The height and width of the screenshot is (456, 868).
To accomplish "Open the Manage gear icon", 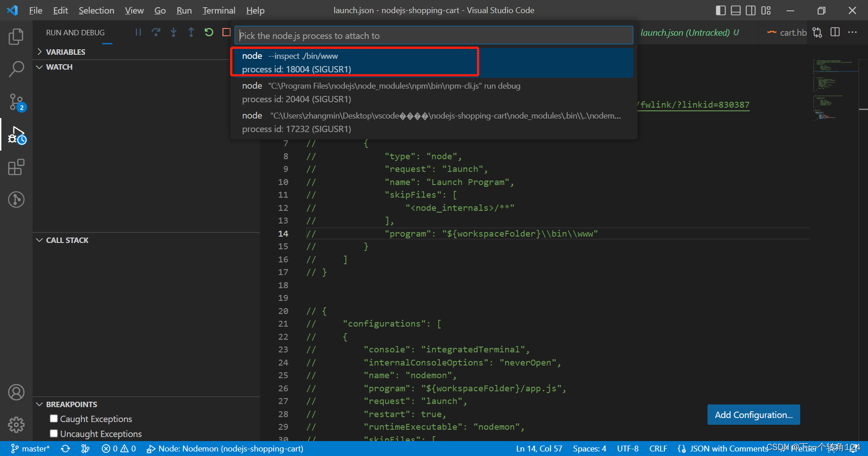I will click(x=16, y=424).
